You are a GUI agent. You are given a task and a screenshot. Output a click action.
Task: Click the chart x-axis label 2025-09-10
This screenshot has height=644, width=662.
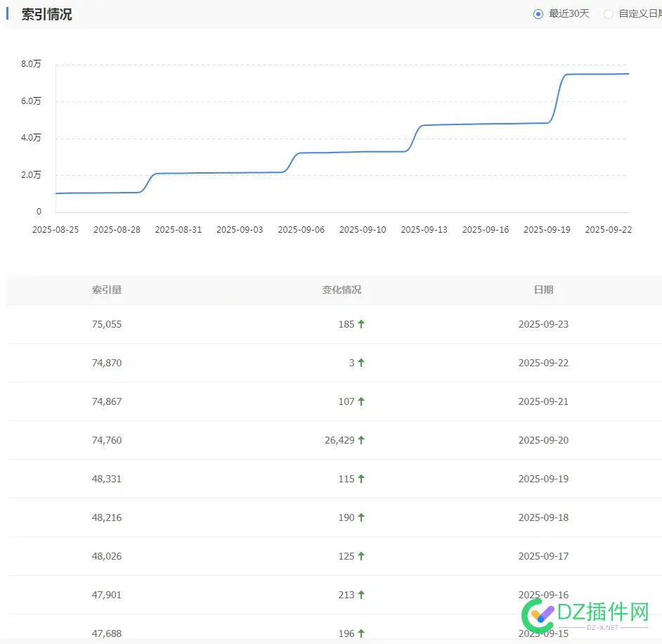pyautogui.click(x=363, y=230)
